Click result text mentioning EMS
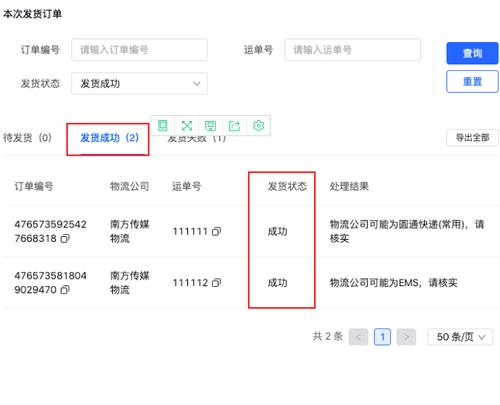500x405 pixels. (393, 283)
